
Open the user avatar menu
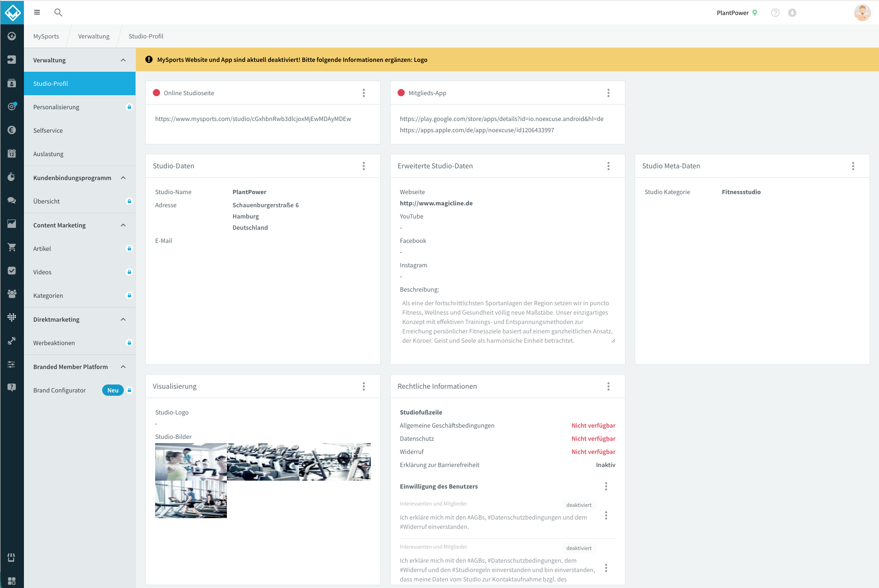tap(862, 13)
